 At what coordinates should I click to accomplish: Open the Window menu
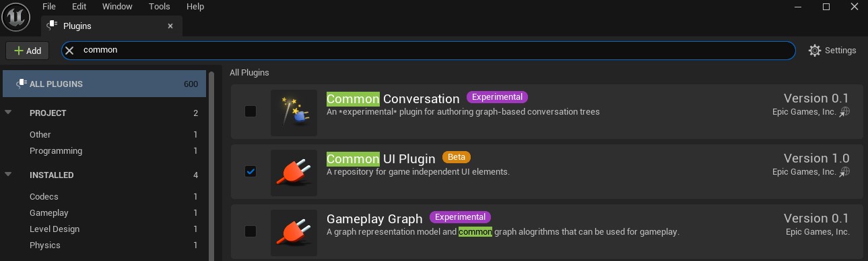click(x=117, y=7)
